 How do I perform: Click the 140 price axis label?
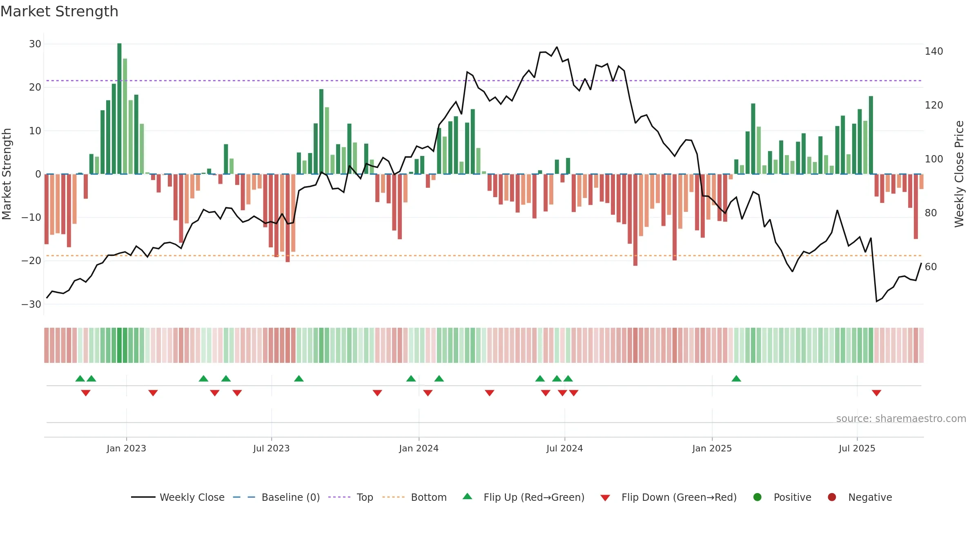click(x=934, y=51)
